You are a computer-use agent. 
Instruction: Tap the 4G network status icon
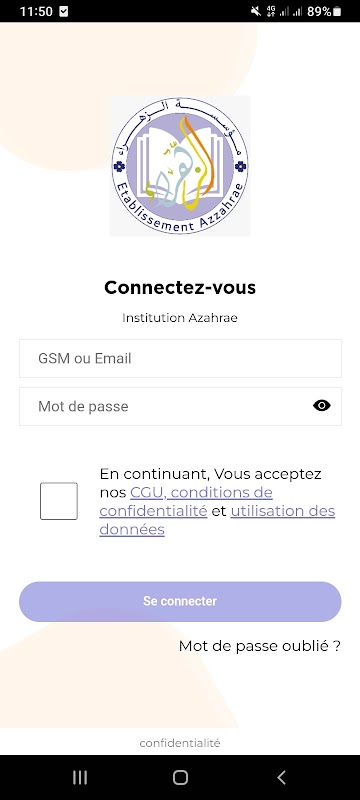(271, 11)
